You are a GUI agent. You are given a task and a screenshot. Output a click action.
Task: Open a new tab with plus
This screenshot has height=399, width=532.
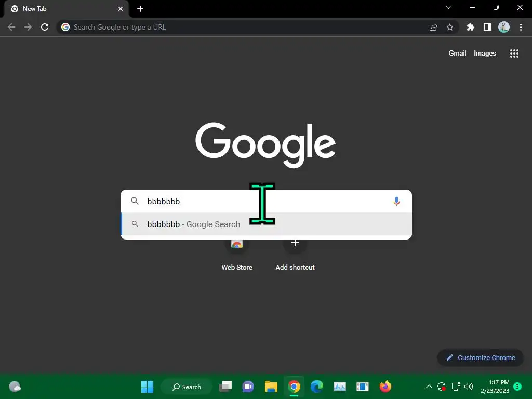coord(140,9)
